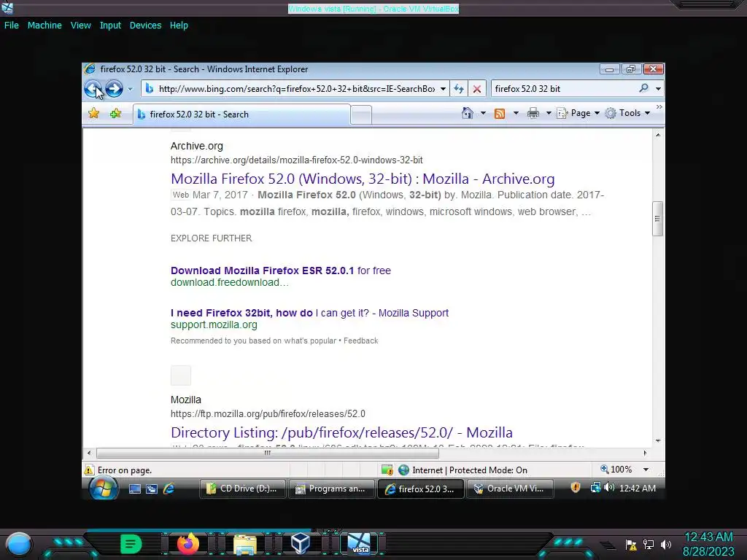Switch to Programs an... taskbar button

click(x=332, y=489)
